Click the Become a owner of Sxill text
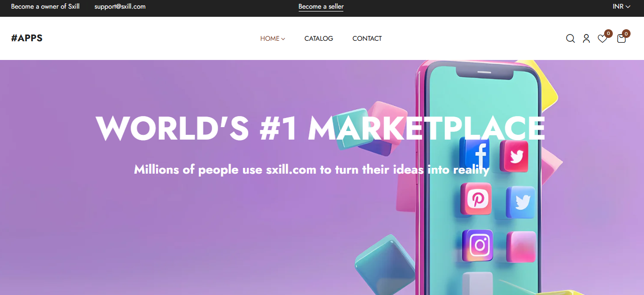This screenshot has width=644, height=295. (x=45, y=7)
